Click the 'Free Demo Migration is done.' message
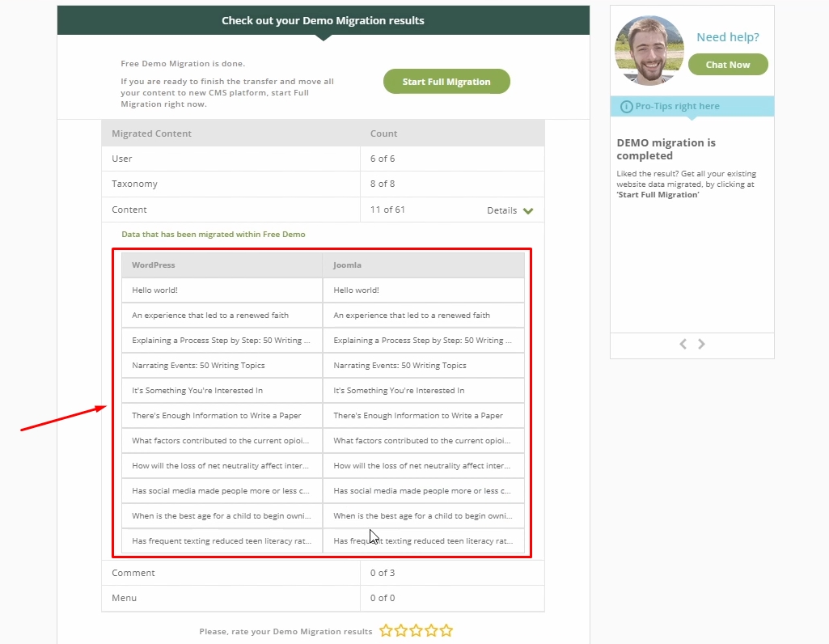 pos(183,63)
